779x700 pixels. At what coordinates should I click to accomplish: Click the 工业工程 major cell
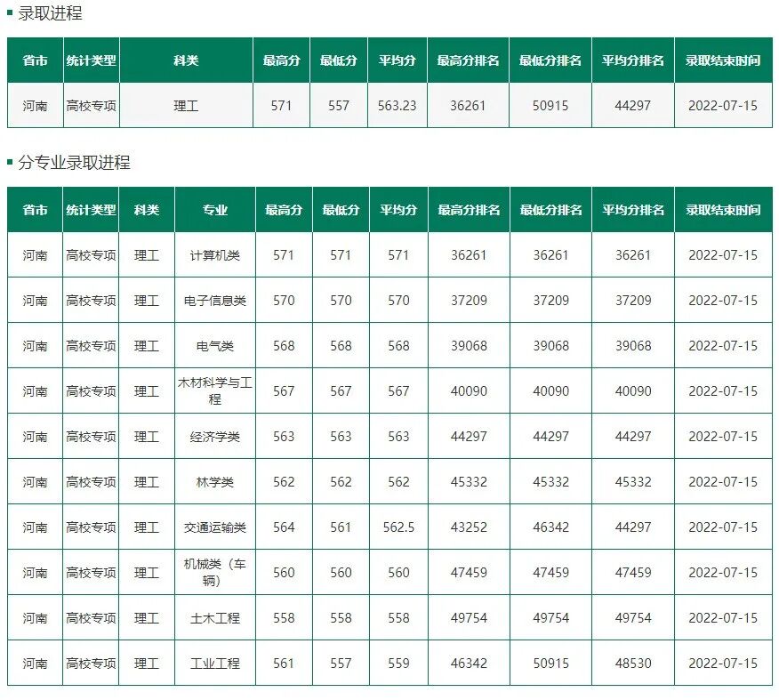coord(214,664)
